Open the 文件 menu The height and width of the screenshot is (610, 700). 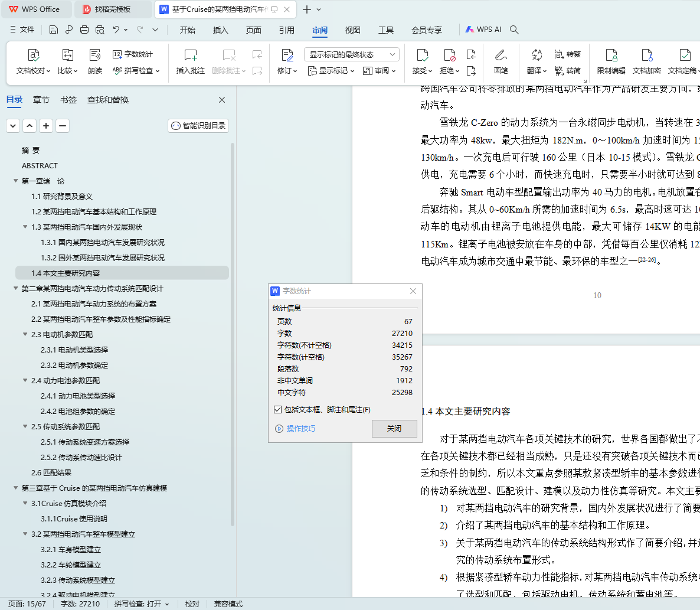coord(22,30)
